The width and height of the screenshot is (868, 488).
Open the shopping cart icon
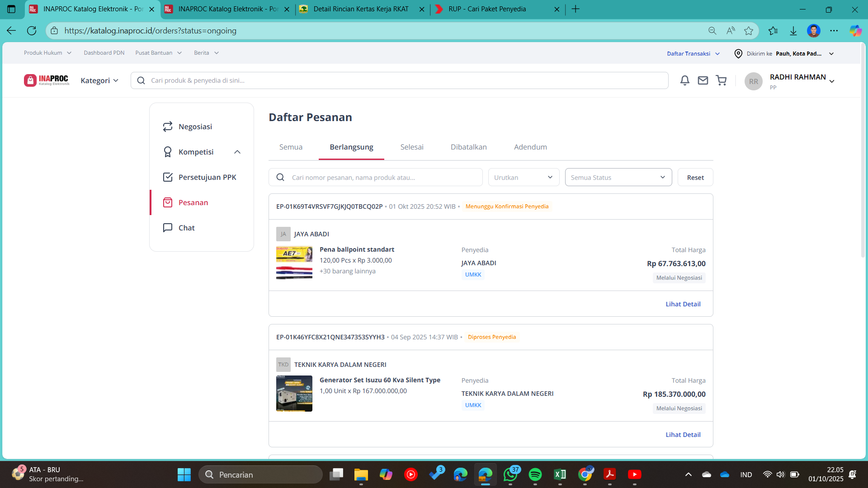(722, 80)
